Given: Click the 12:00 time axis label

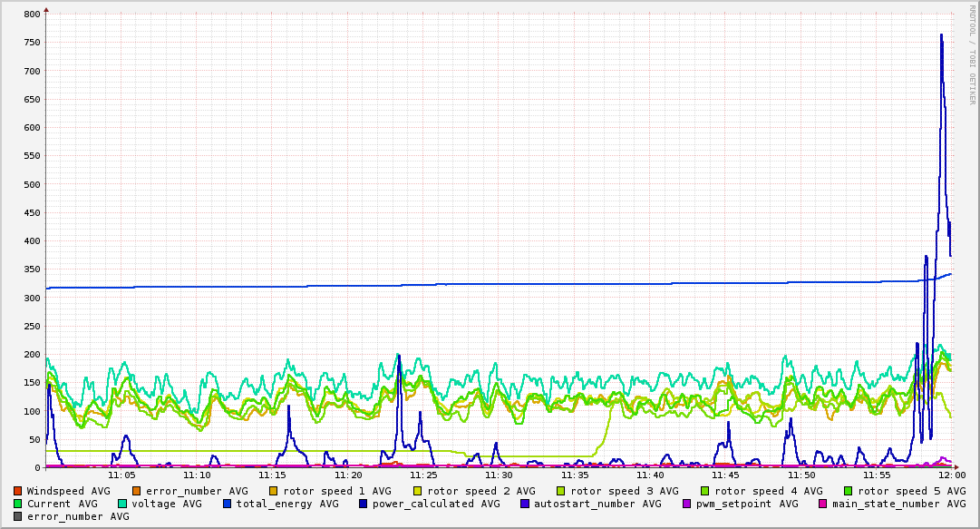Looking at the screenshot, I should point(952,475).
